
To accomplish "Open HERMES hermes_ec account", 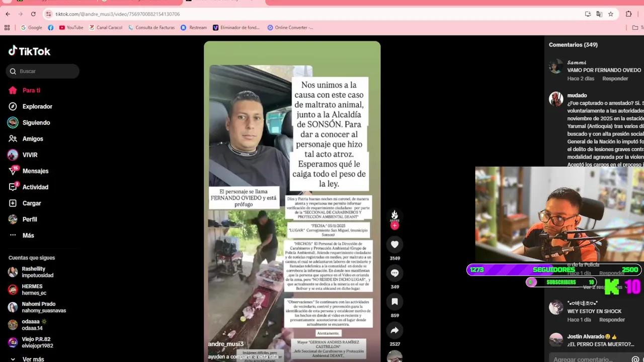I will point(27,290).
